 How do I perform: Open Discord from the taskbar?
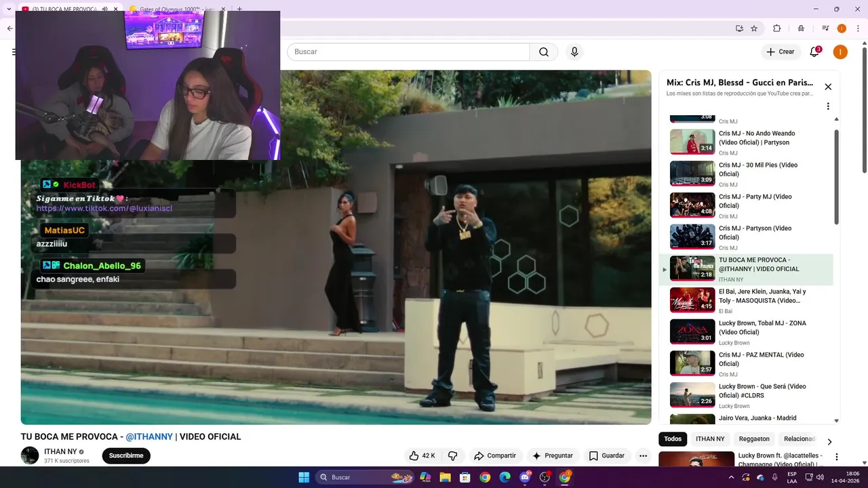pyautogui.click(x=524, y=477)
